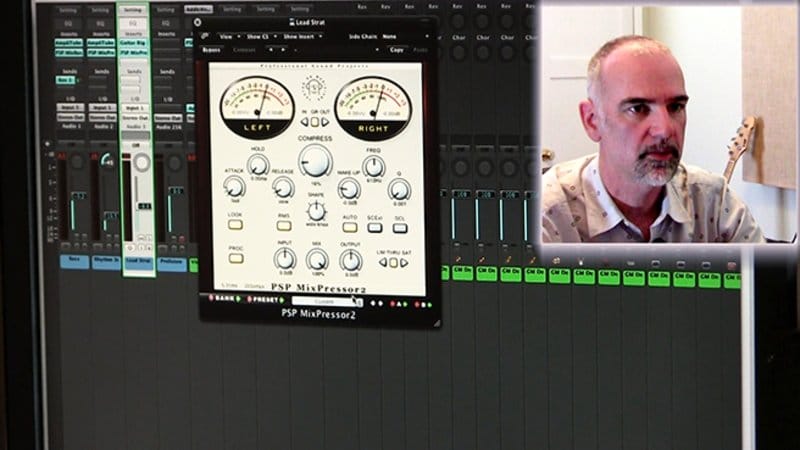Click right arrow of LIM THRU SAT selector
Viewport: 800px width, 450px height.
click(404, 263)
